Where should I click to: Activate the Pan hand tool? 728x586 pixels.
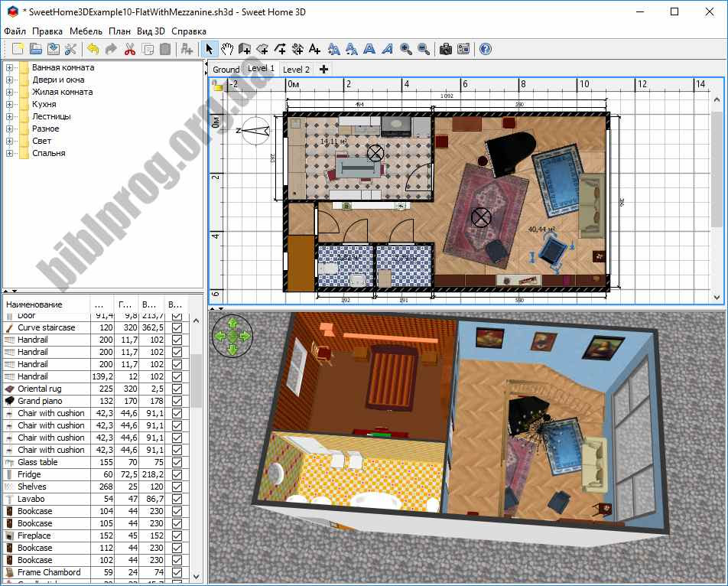[x=227, y=49]
